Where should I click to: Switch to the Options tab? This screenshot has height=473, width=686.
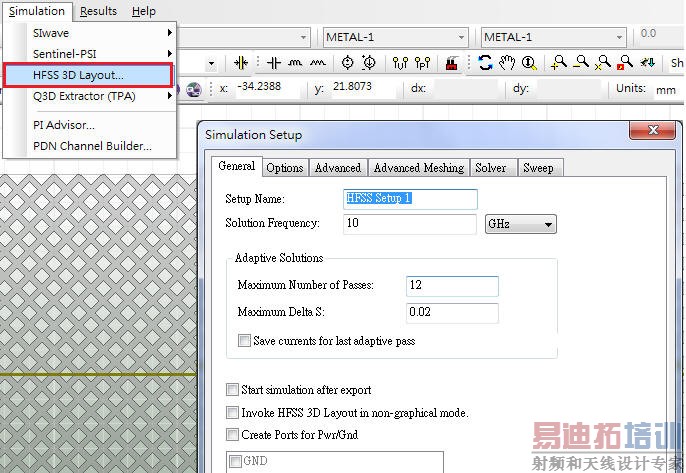(x=285, y=168)
